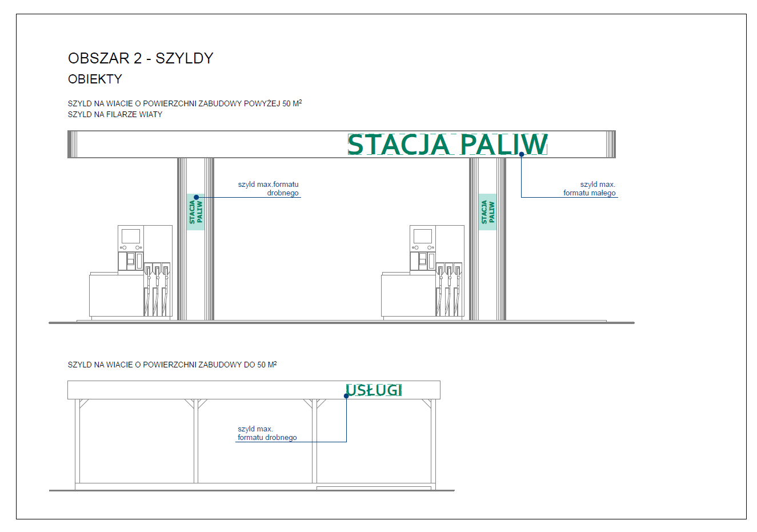
Task: Click the right fuel dispenser display screen
Action: (423, 236)
